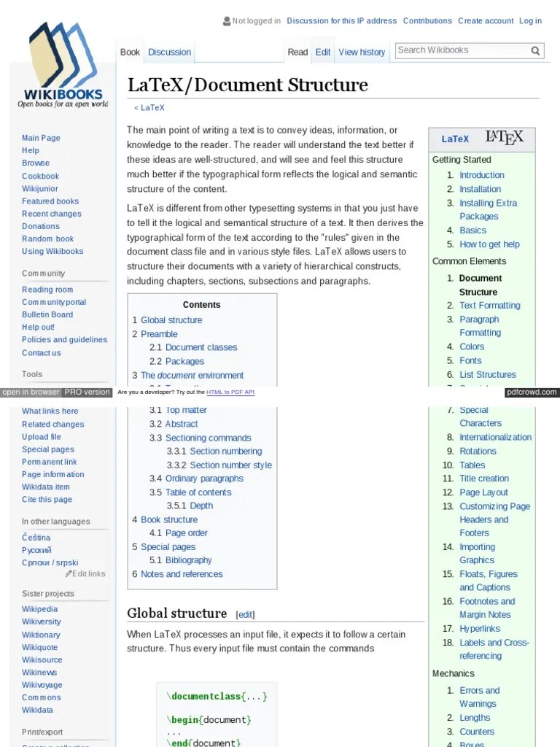
Task: Click the Wikibooks logo
Action: 63,65
